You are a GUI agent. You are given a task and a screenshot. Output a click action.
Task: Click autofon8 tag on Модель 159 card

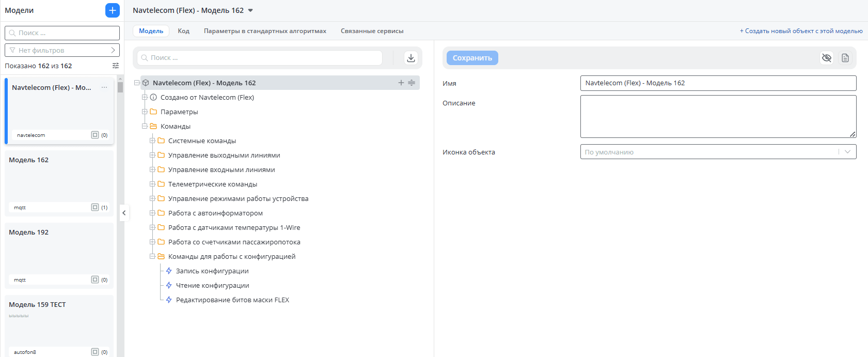click(25, 352)
